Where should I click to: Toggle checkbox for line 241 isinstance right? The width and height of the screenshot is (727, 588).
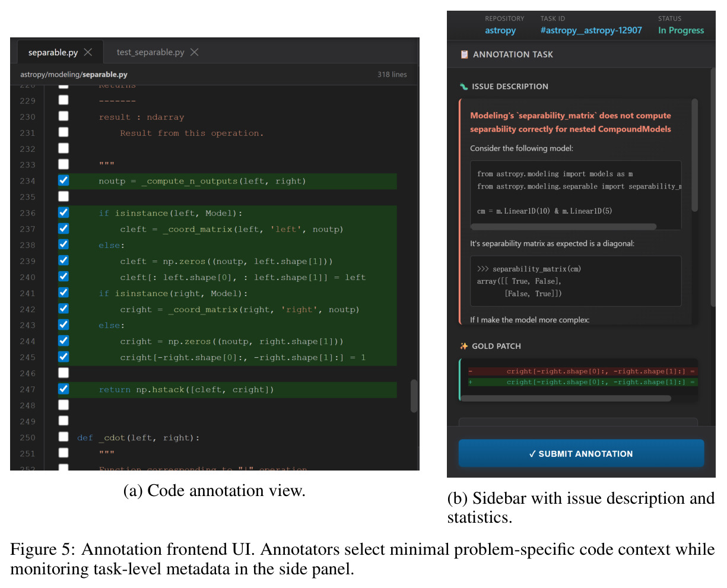click(x=64, y=293)
